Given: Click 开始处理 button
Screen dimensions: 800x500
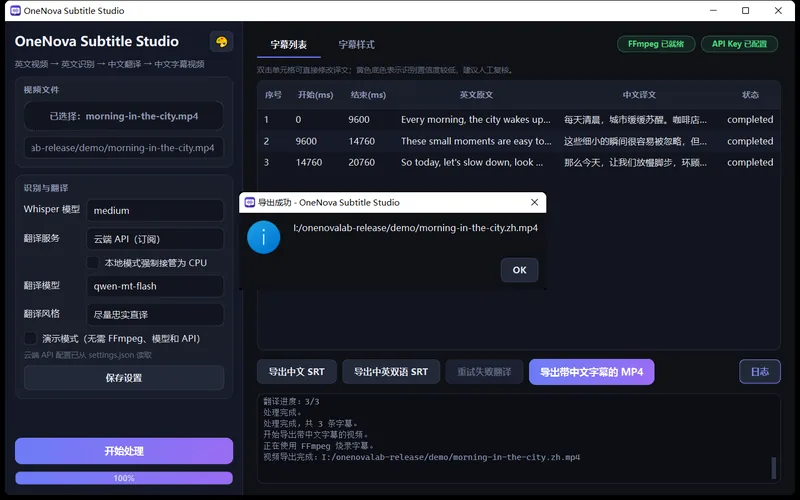Looking at the screenshot, I should 124,451.
